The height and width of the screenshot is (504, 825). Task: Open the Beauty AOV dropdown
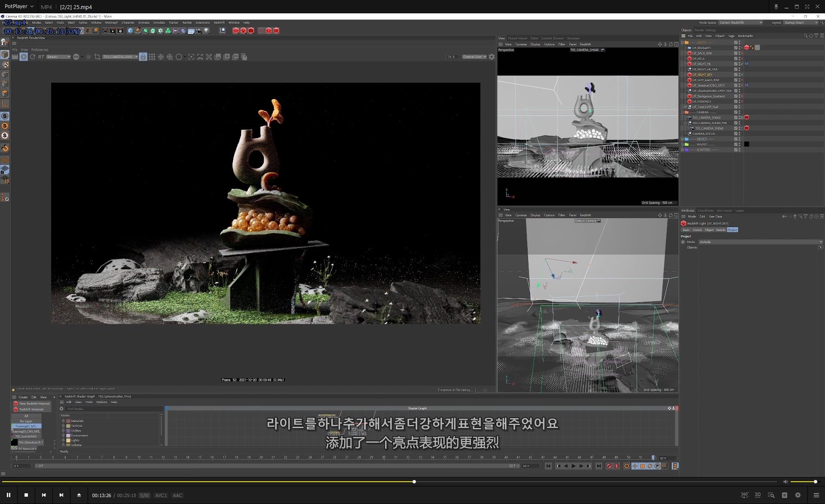pyautogui.click(x=58, y=57)
